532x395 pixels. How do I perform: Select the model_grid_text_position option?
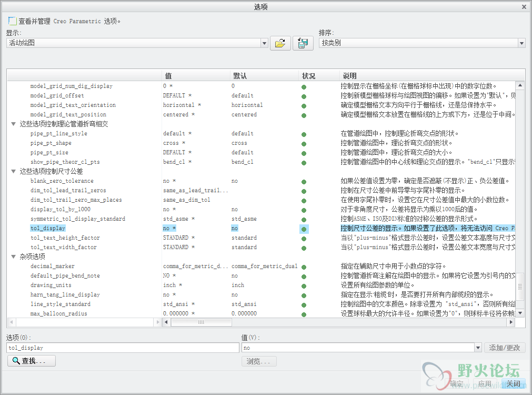[68, 114]
